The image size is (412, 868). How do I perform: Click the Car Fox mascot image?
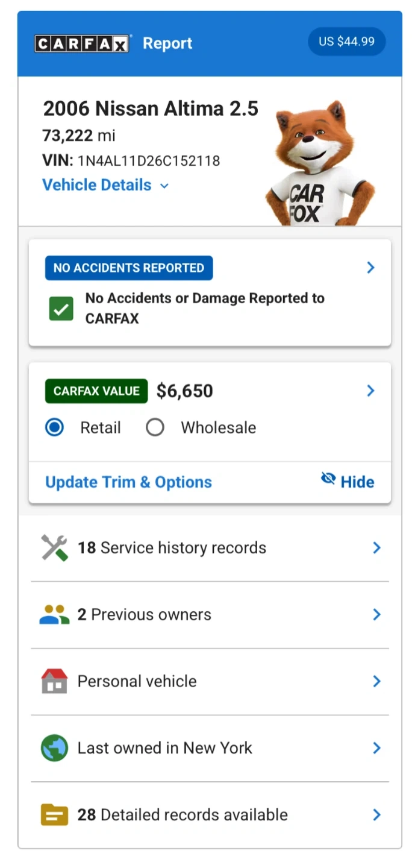coord(319,166)
